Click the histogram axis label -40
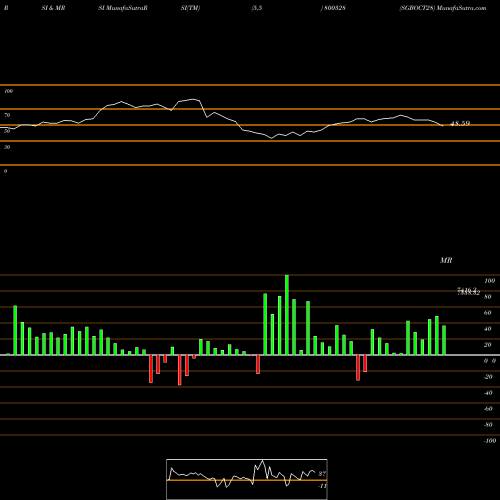 pos(488,393)
